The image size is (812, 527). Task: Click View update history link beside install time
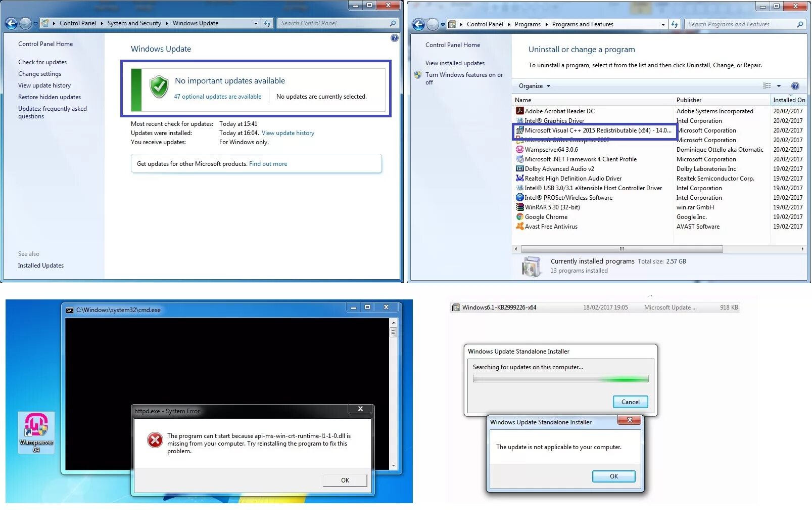point(288,133)
